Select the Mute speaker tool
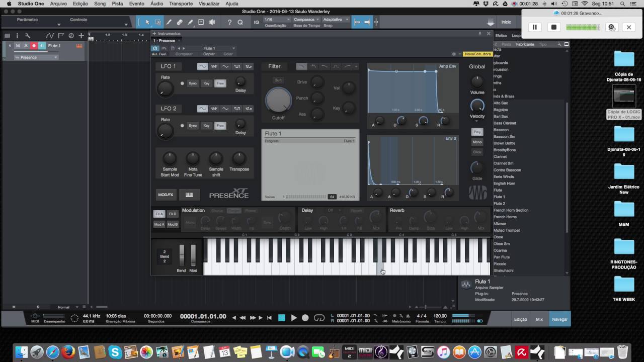The image size is (644, 362). (x=212, y=22)
